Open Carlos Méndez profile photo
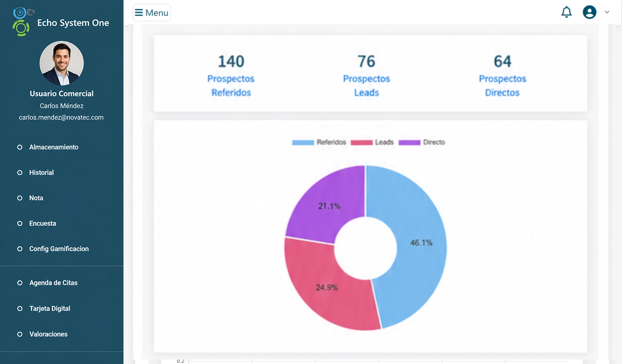 click(x=61, y=63)
